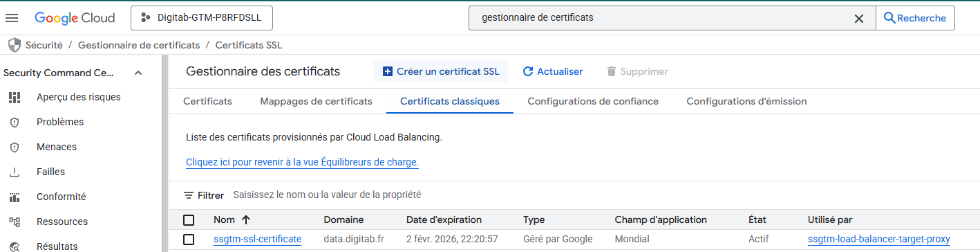This screenshot has width=980, height=252.
Task: Open Failles in sidebar
Action: coord(50,172)
